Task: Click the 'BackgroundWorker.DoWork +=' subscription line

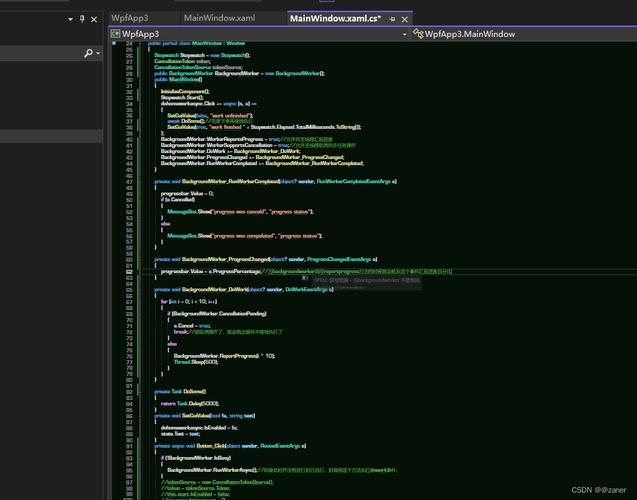Action: pos(230,151)
